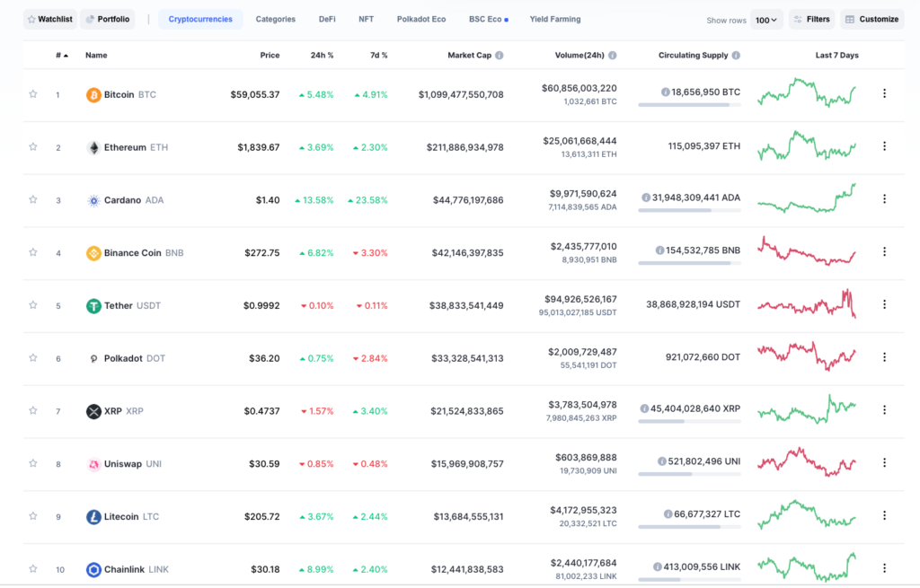Image resolution: width=920 pixels, height=588 pixels.
Task: Click the Customize columns button
Action: [871, 20]
